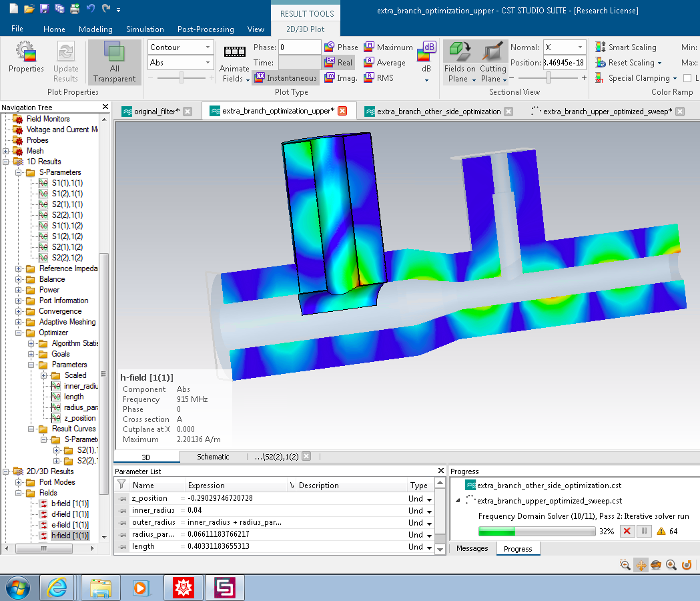Collapse the Optimizer folder in tree

pyautogui.click(x=19, y=333)
